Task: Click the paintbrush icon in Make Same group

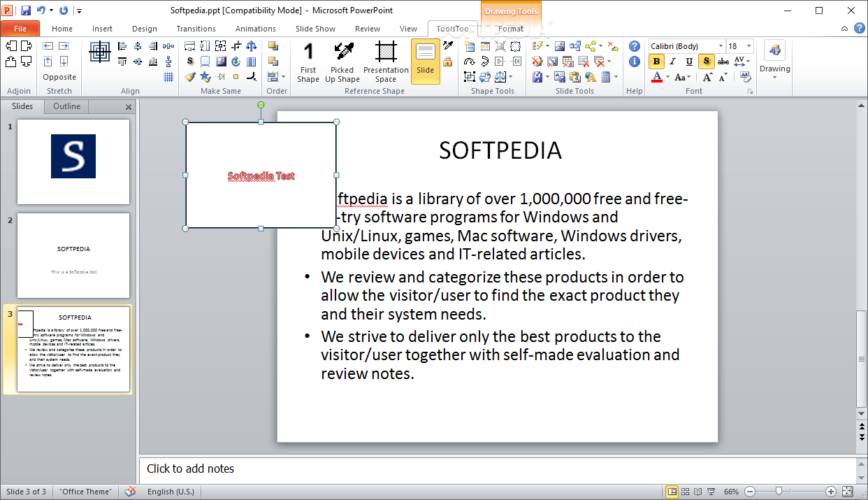Action: click(x=190, y=77)
